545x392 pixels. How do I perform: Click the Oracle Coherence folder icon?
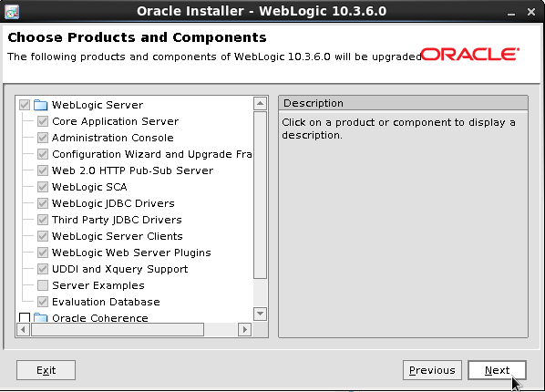(x=40, y=317)
